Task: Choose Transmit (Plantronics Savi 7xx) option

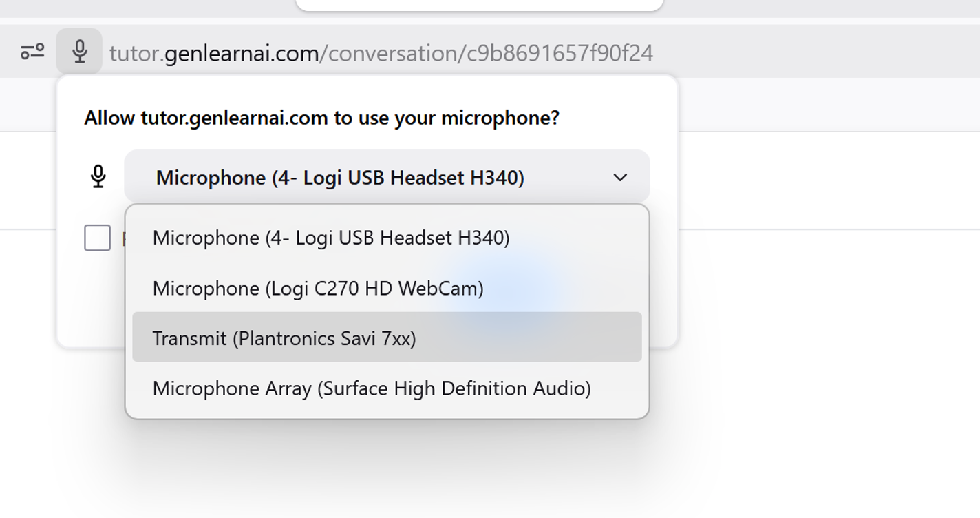Action: [x=387, y=338]
